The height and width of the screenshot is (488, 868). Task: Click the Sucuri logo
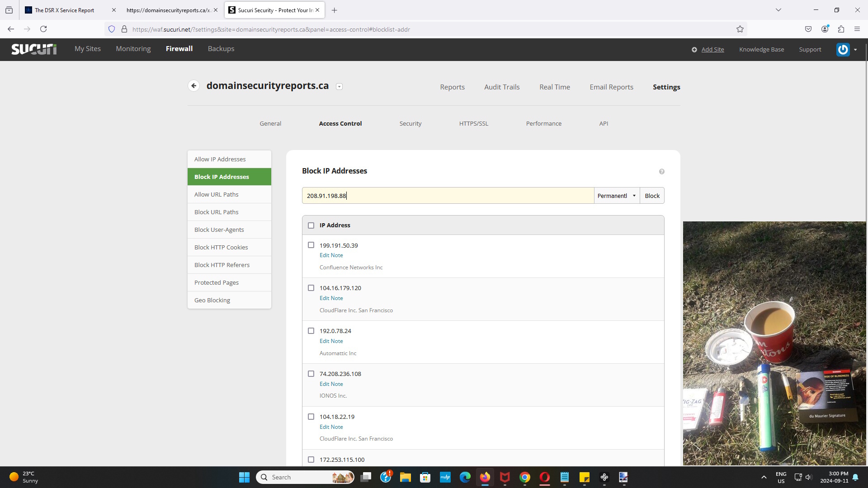click(x=34, y=49)
